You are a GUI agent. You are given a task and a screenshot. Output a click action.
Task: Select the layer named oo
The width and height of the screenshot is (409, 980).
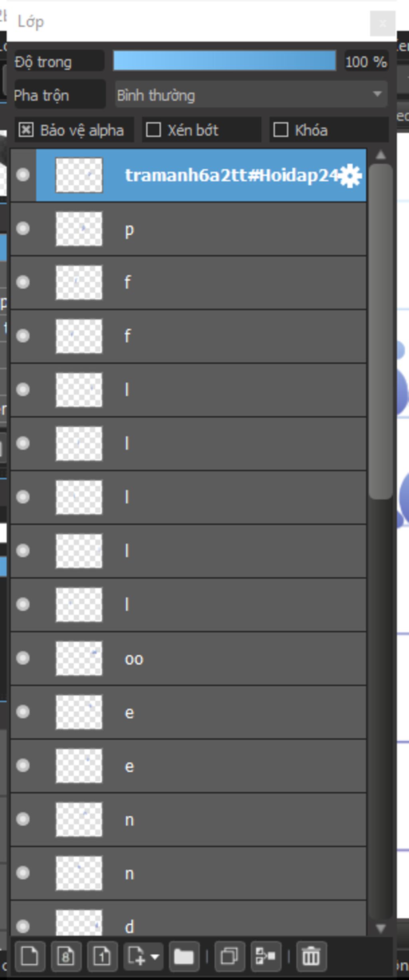[x=189, y=659]
